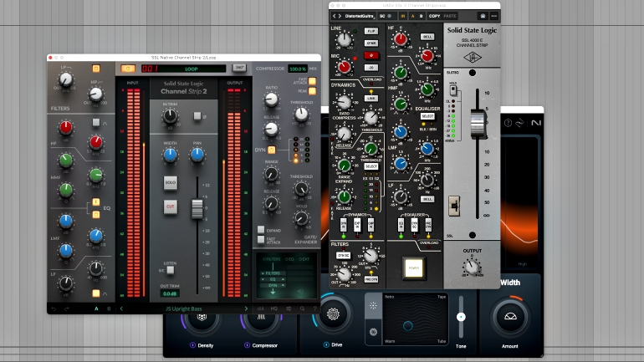The image size is (644, 362).
Task: Open the three-dots menu in UADx toolbar
Action: [493, 16]
